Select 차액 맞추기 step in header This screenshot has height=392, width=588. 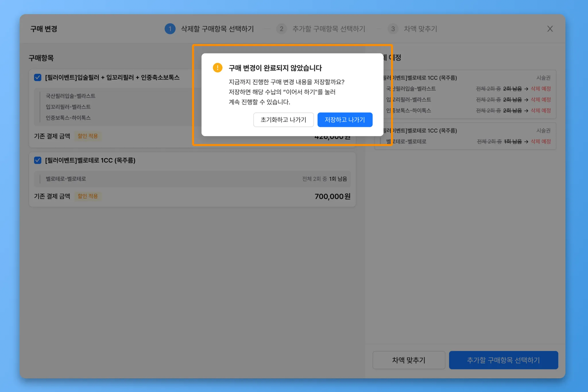click(420, 29)
